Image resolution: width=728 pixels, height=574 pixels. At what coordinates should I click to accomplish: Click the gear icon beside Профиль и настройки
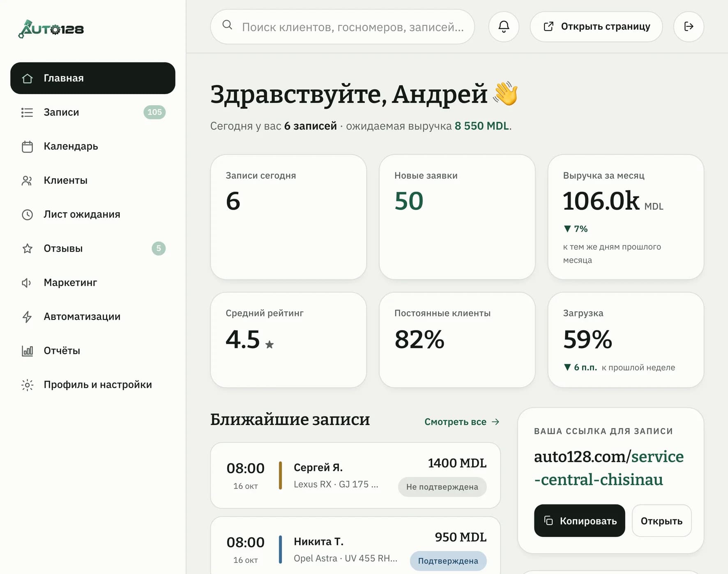27,385
